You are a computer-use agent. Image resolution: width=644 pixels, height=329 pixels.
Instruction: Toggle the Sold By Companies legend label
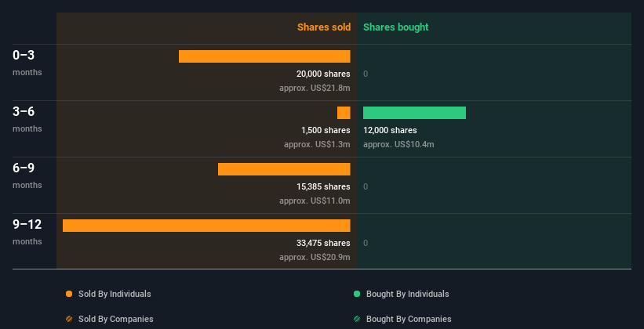tap(116, 319)
